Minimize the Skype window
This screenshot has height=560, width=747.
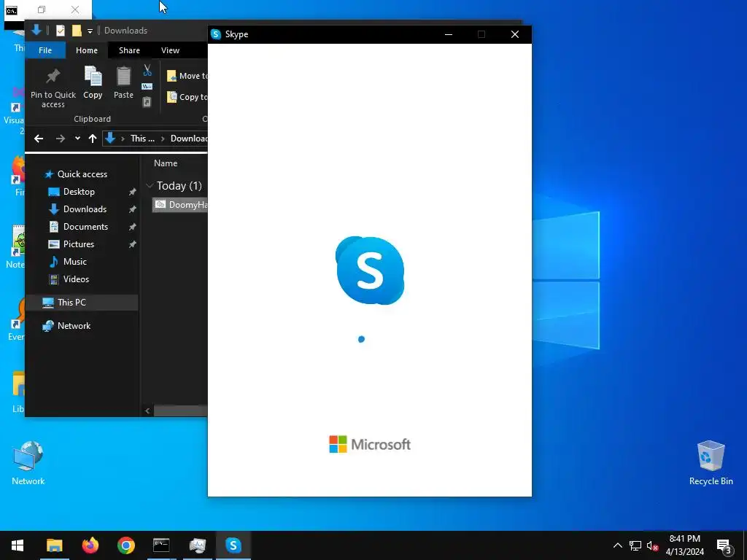[449, 34]
